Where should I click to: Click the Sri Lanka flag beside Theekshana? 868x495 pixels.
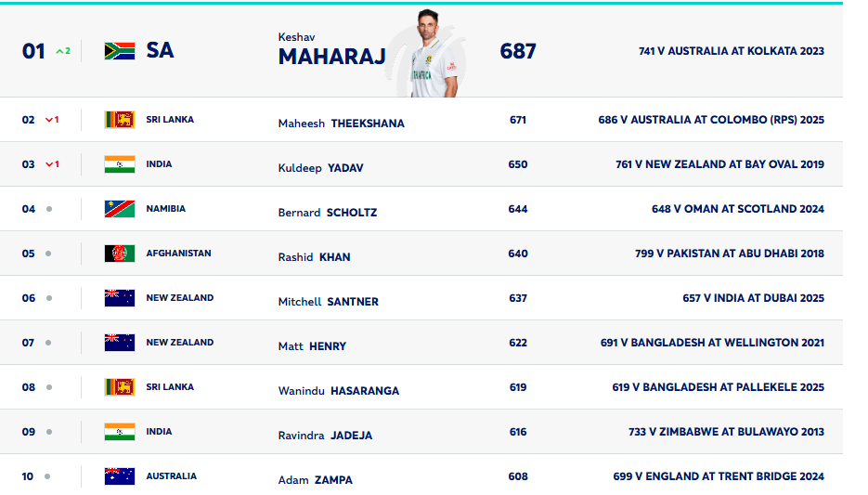[120, 120]
